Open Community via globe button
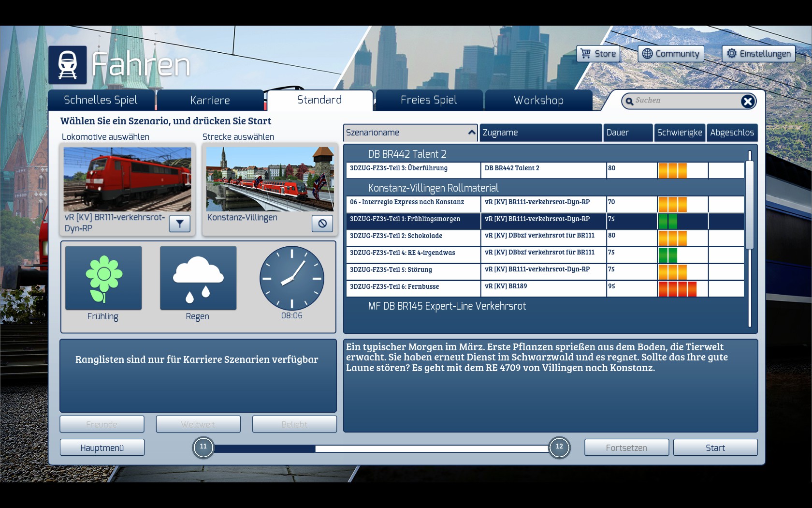Viewport: 812px width, 508px height. (x=671, y=54)
